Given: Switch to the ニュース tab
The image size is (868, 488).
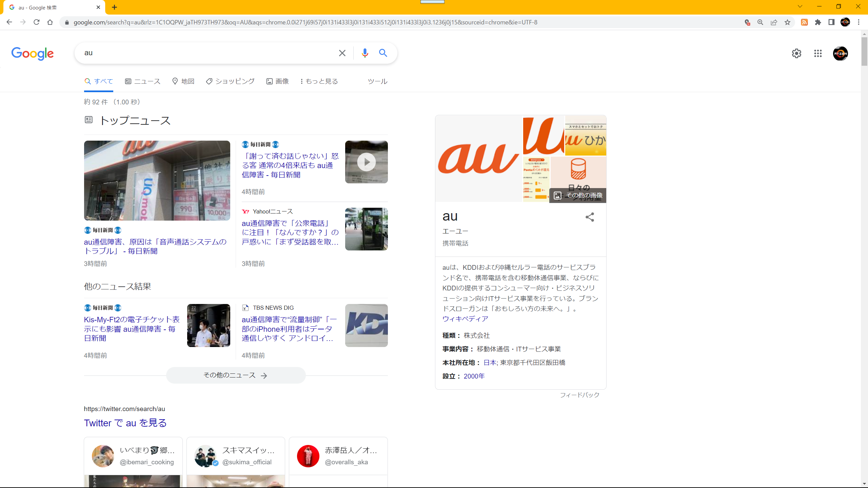Looking at the screenshot, I should [x=143, y=81].
